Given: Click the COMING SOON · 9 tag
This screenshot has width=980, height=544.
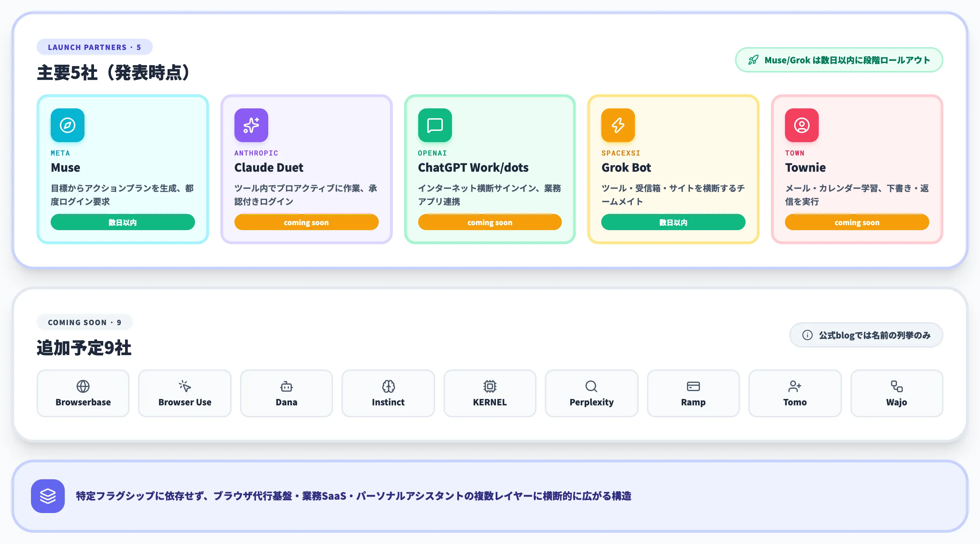Looking at the screenshot, I should [84, 322].
